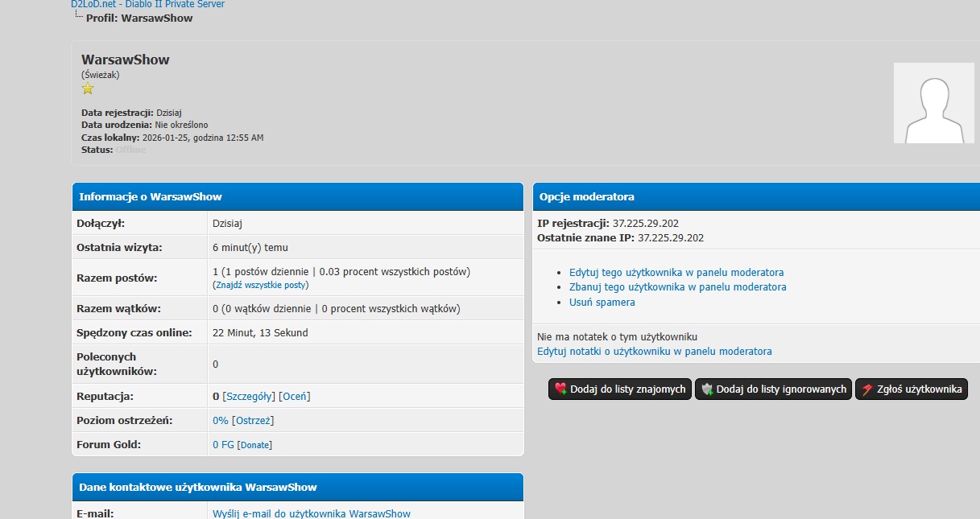Screen dimensions: 980x519
Task: Open the 0% warning level link
Action: coord(221,421)
